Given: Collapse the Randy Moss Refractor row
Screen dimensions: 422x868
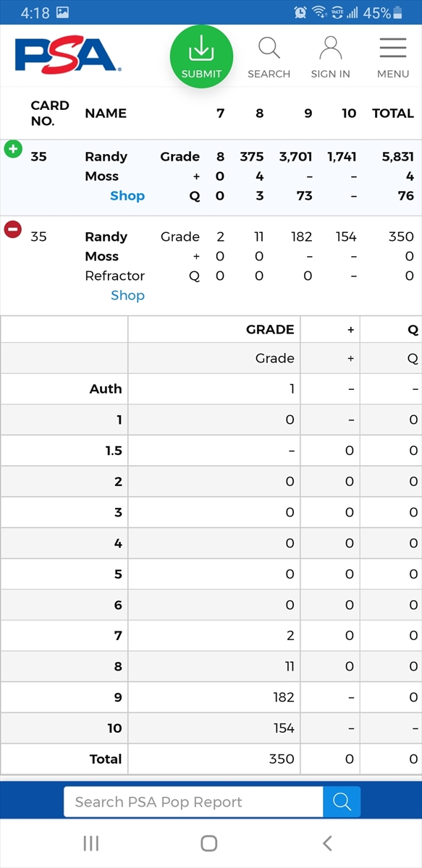Looking at the screenshot, I should click(x=13, y=230).
